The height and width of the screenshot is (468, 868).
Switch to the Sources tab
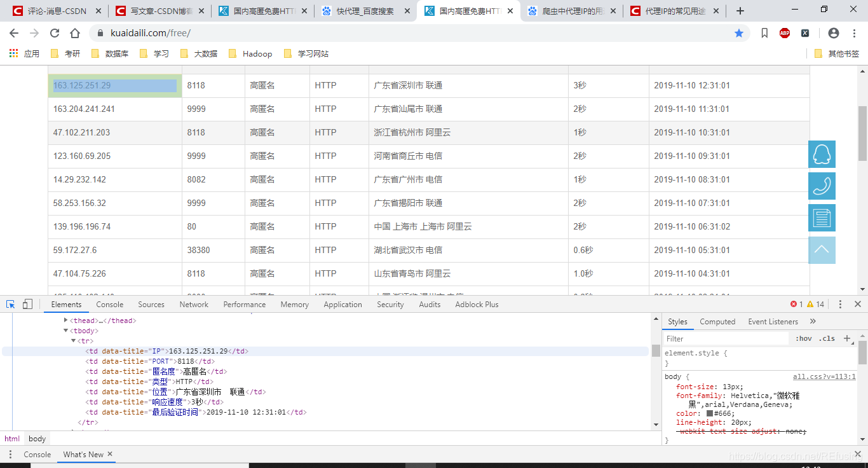tap(151, 305)
